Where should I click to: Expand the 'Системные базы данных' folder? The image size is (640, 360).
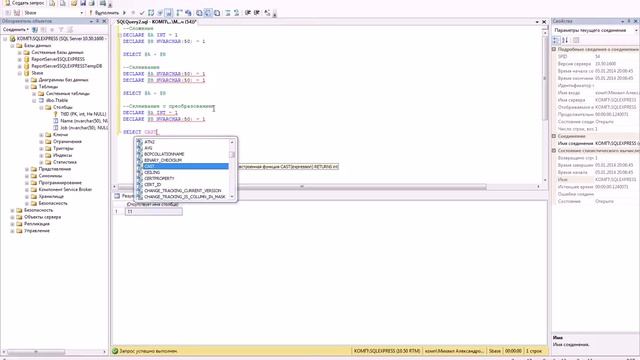point(19,53)
